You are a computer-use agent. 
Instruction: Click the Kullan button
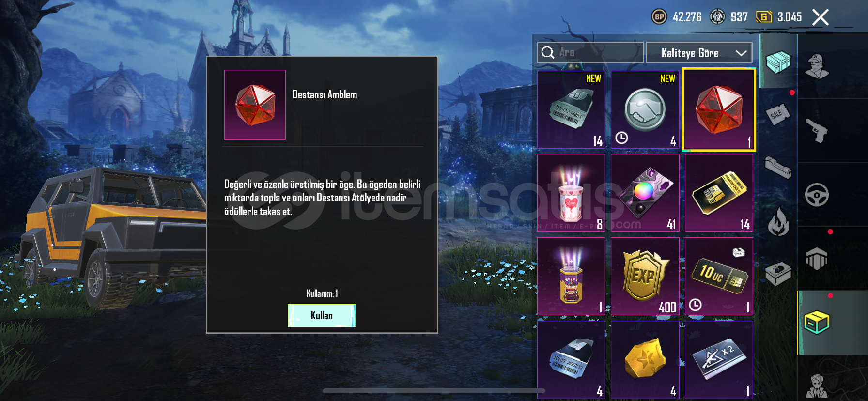tap(322, 316)
